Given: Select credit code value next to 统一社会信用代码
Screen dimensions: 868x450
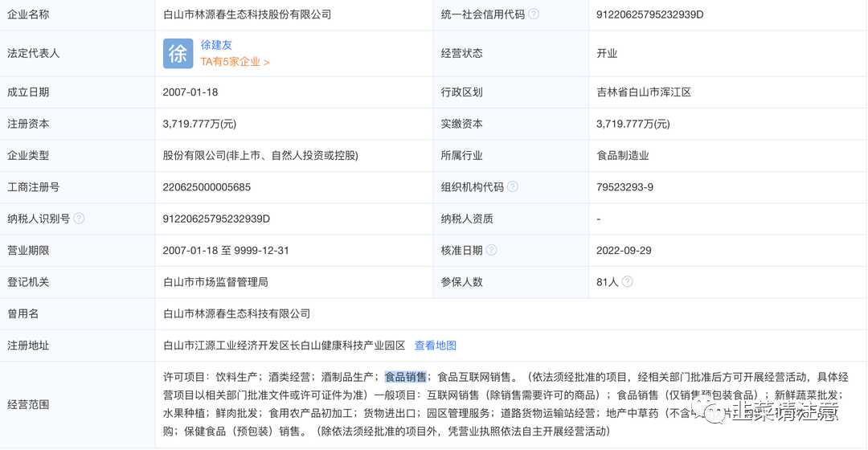Looking at the screenshot, I should click(x=650, y=14).
